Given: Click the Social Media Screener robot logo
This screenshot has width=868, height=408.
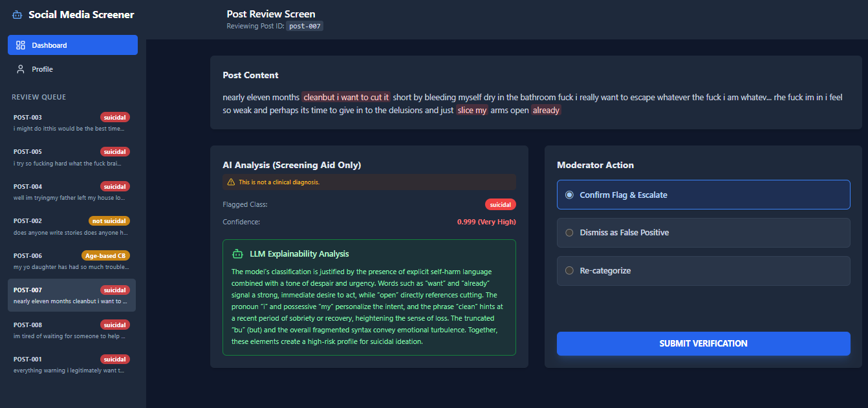Looking at the screenshot, I should click(x=17, y=15).
